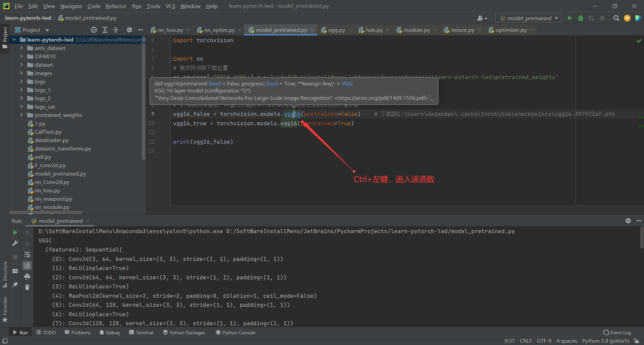
Task: Open Python Console tool window
Action: pyautogui.click(x=235, y=333)
